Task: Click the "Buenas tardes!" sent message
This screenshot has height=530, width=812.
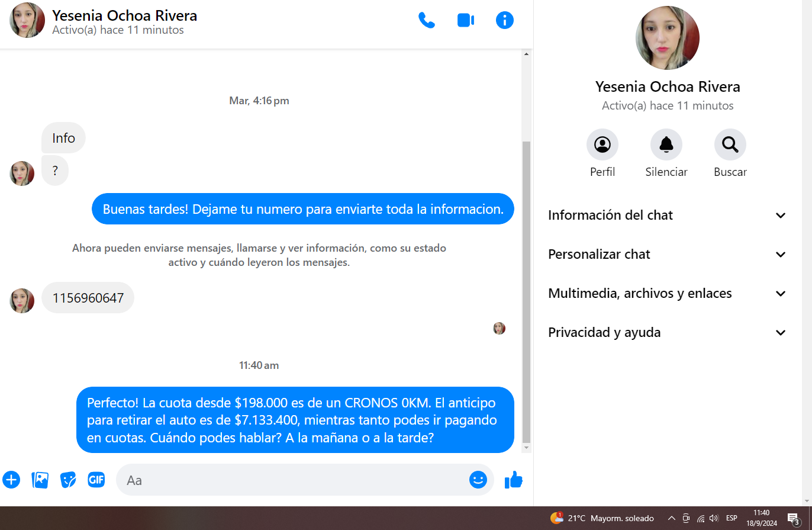Action: pyautogui.click(x=303, y=209)
